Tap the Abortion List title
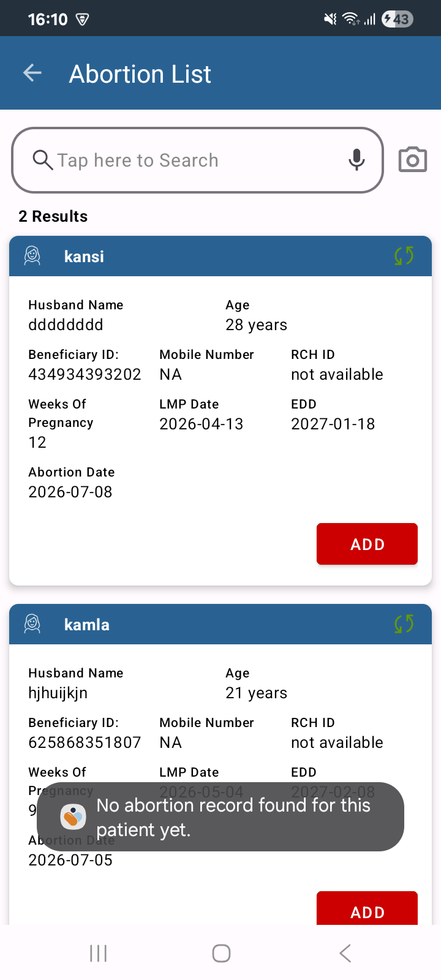This screenshot has height=980, width=441. point(140,74)
